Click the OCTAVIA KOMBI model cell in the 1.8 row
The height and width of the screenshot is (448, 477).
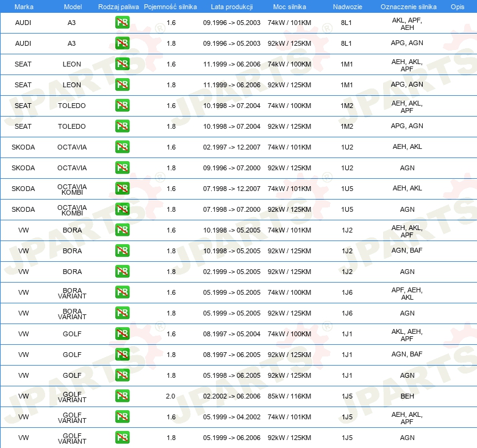point(72,210)
